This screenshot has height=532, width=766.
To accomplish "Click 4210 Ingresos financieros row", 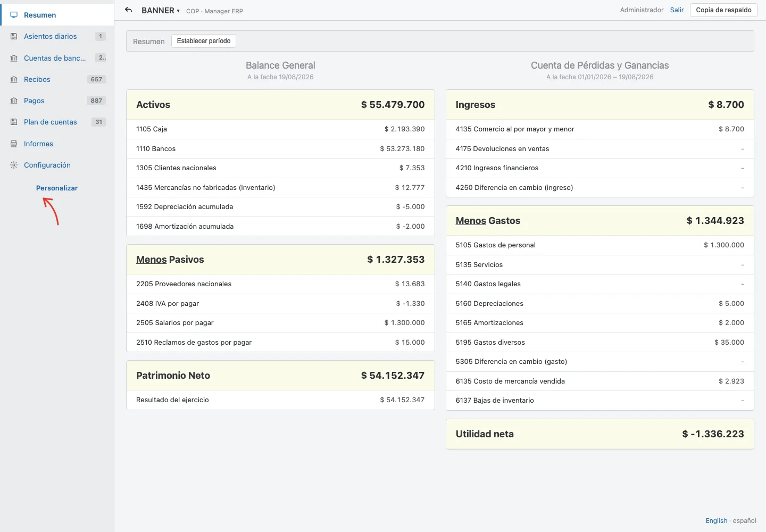I will [600, 168].
